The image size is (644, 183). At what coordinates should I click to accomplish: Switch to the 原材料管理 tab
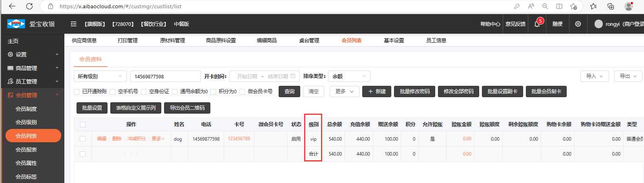point(172,40)
